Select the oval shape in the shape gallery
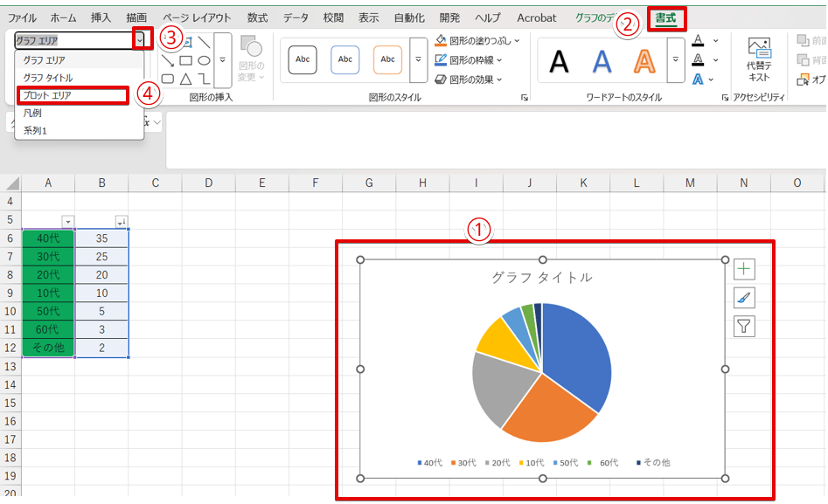828x504 pixels. coord(204,60)
